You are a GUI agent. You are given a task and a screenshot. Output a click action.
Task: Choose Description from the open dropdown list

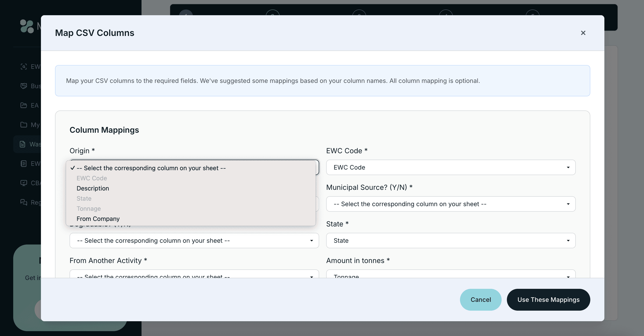tap(93, 188)
